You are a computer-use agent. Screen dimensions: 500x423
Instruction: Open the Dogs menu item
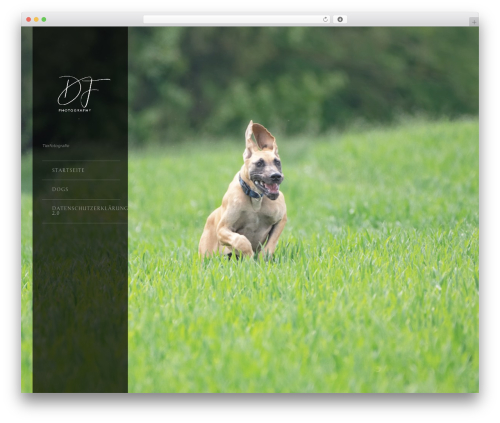tap(60, 189)
